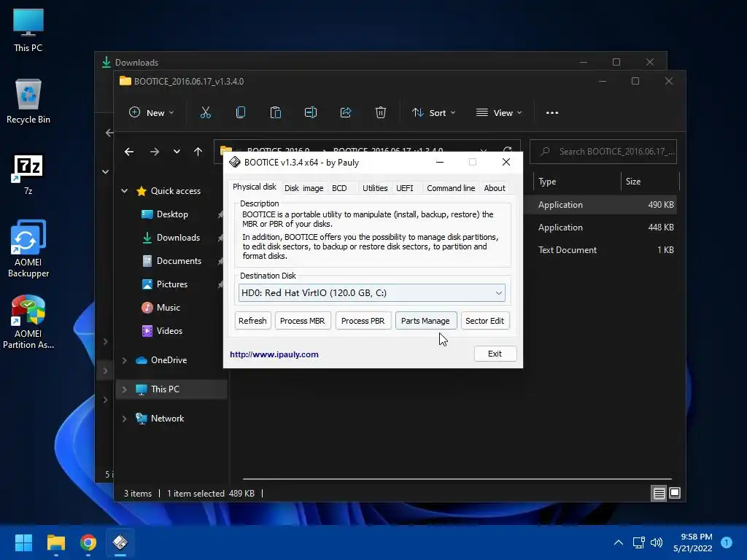Switch to the UEFI tab
Viewport: 747px width, 560px height.
click(x=405, y=188)
